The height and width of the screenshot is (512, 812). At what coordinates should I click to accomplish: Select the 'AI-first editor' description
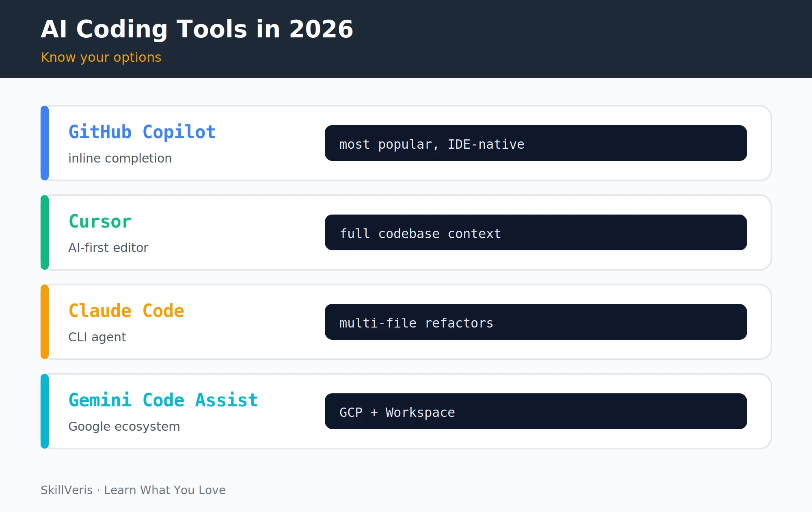pos(108,247)
